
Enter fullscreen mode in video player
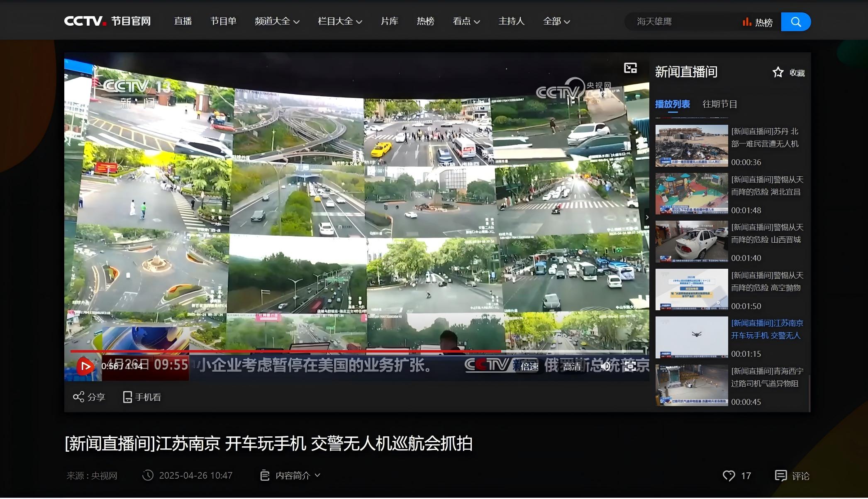coord(630,366)
